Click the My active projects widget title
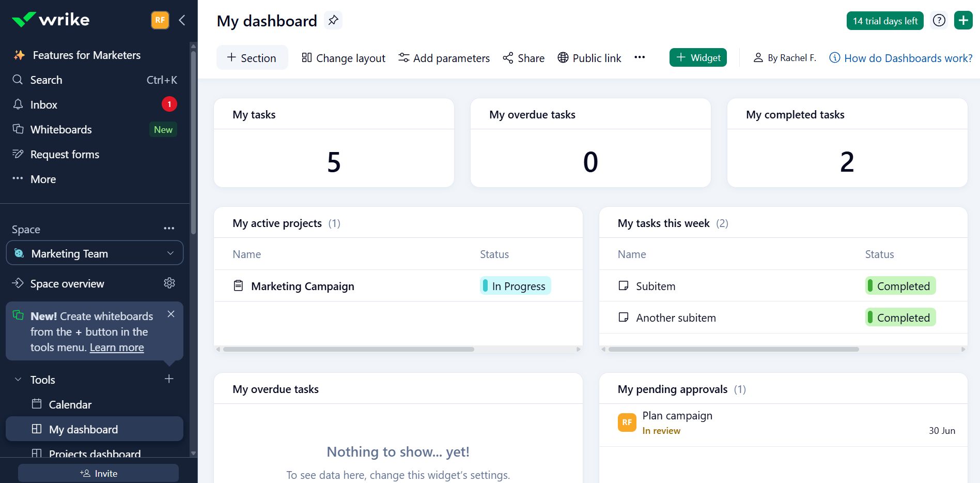The width and height of the screenshot is (980, 483). click(x=277, y=223)
